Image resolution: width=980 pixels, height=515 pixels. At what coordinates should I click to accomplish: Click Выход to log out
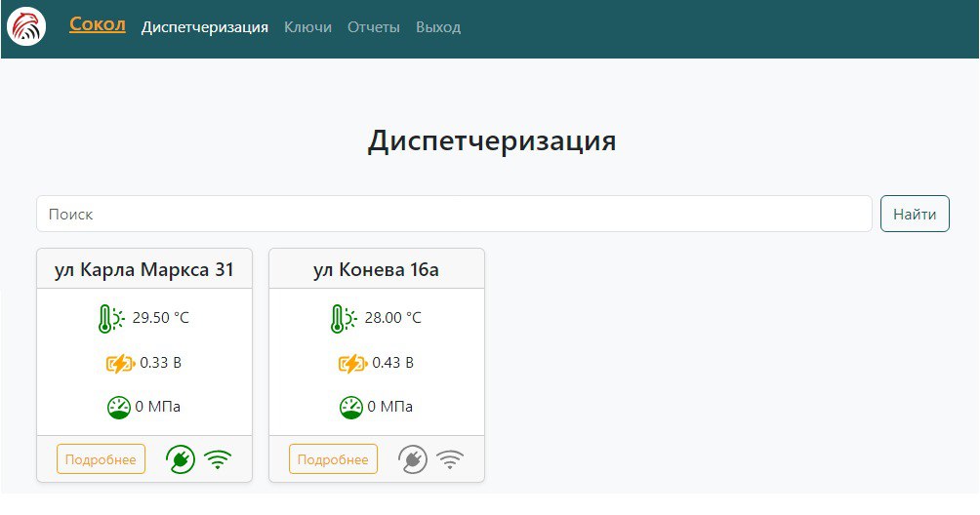[x=438, y=27]
